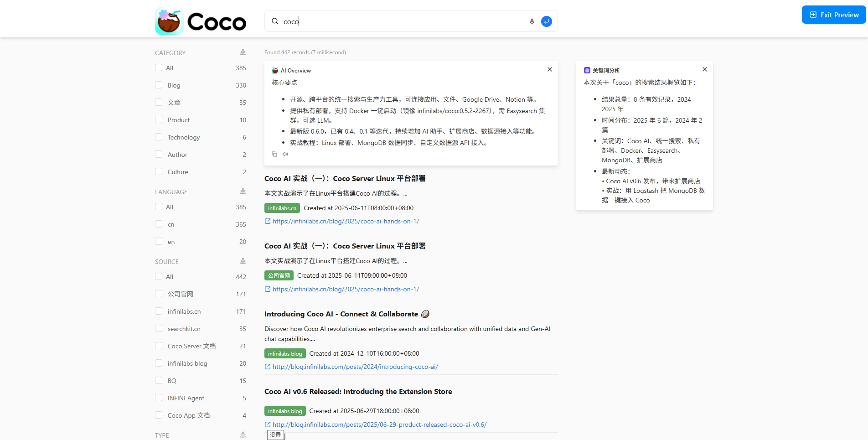Click infinilabs blog tag on v0.6 Released result
Viewport: 868px width, 440px height.
285,411
